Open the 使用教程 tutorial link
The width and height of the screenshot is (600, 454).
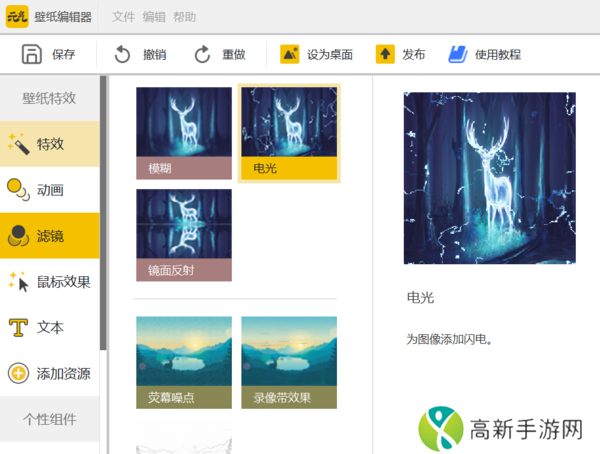[x=498, y=54]
